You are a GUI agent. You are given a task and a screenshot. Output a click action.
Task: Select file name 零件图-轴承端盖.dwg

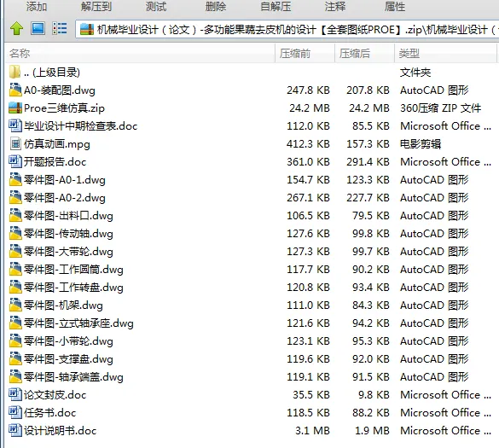point(73,377)
